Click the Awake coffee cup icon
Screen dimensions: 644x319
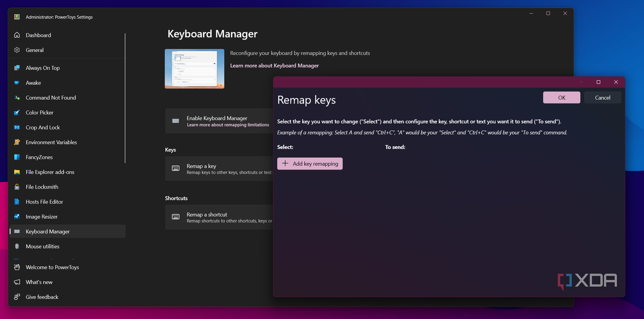17,83
